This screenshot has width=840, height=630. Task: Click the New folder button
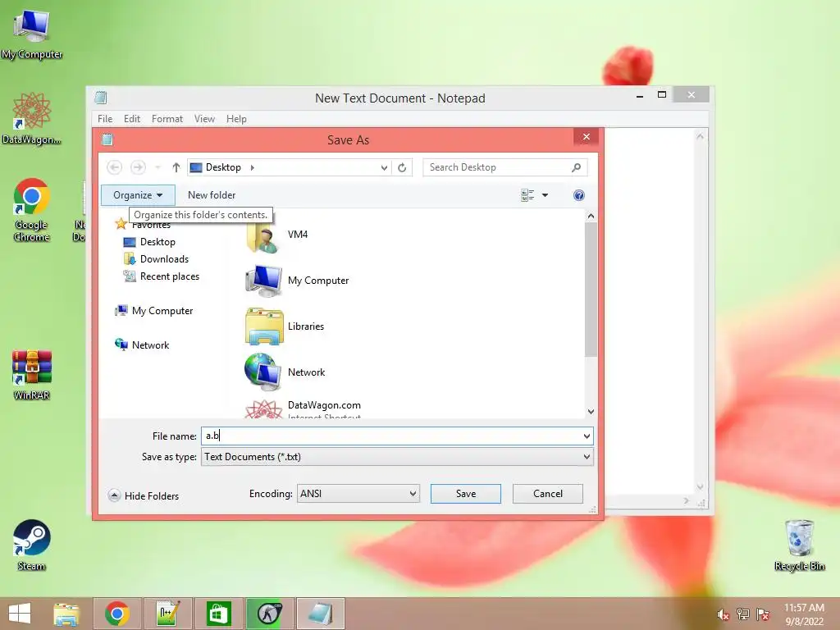point(212,195)
